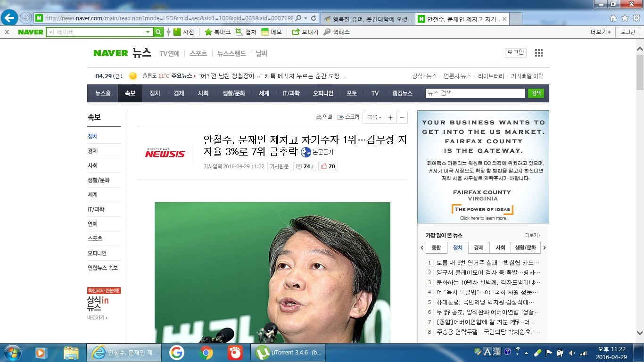Open the original article (기사원문) link

tap(279, 166)
